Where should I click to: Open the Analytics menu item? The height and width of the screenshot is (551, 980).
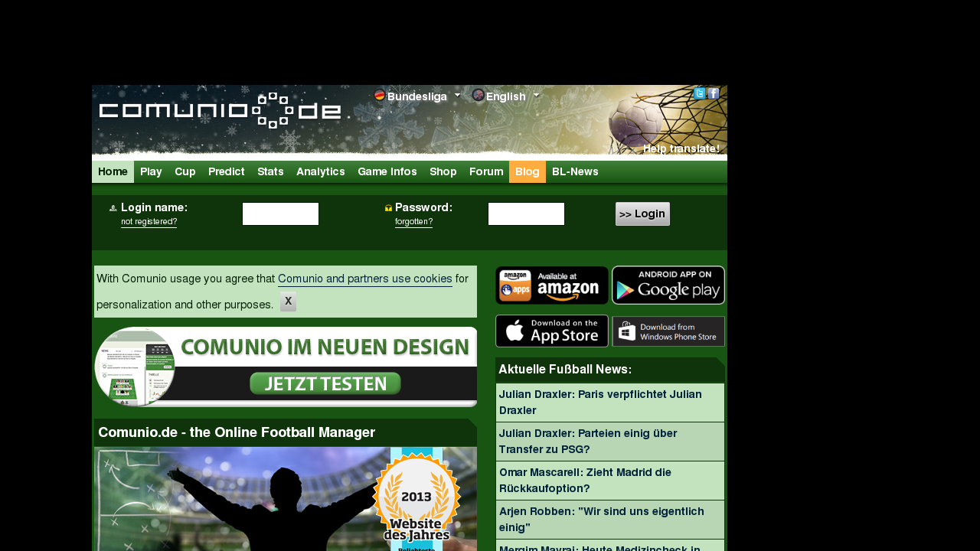[321, 171]
